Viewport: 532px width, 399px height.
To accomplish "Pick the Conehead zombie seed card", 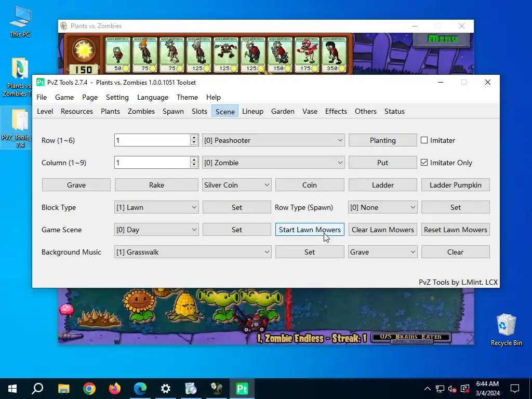I will click(x=145, y=55).
